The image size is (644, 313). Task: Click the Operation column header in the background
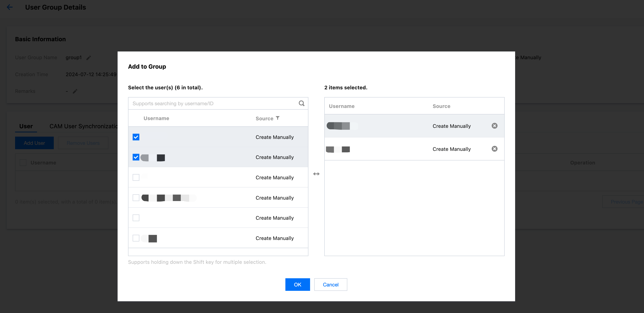pyautogui.click(x=582, y=163)
